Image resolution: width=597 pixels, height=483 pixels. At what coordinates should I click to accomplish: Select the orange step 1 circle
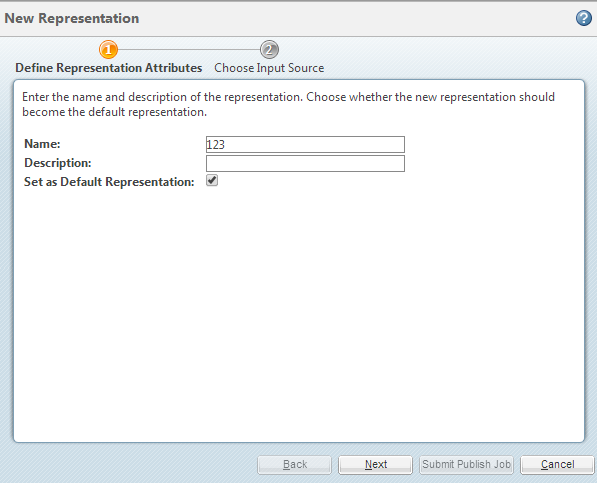tap(108, 49)
